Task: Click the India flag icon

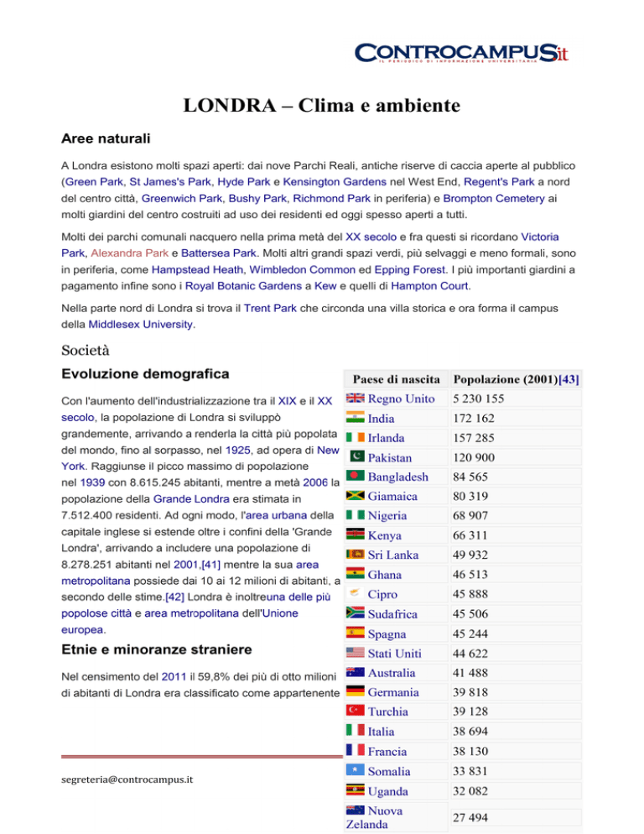Action: pyautogui.click(x=356, y=418)
